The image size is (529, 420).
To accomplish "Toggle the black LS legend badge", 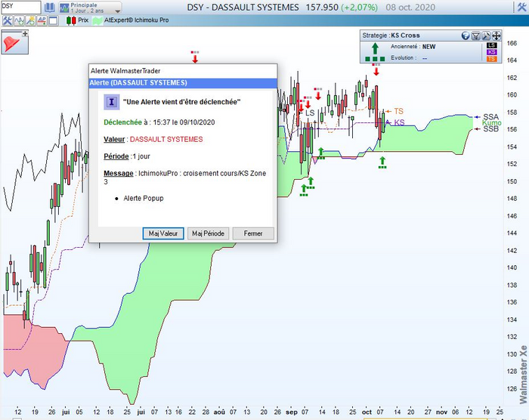I will [492, 46].
